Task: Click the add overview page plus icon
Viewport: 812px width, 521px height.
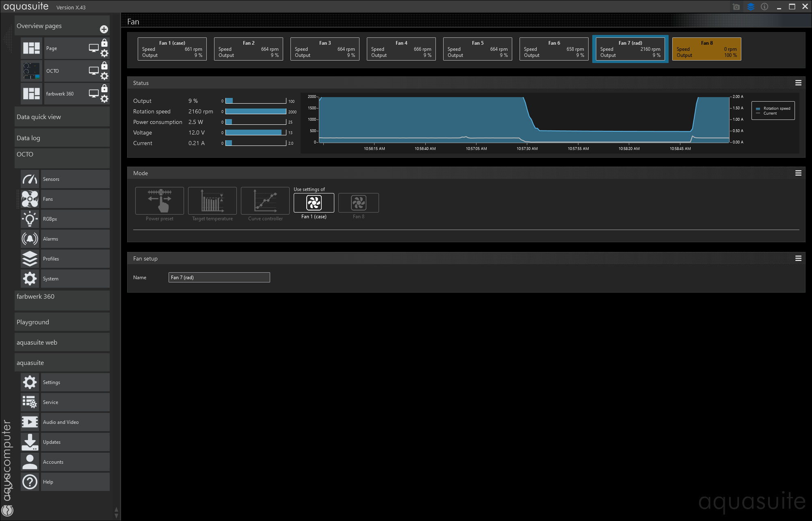Action: [x=104, y=29]
